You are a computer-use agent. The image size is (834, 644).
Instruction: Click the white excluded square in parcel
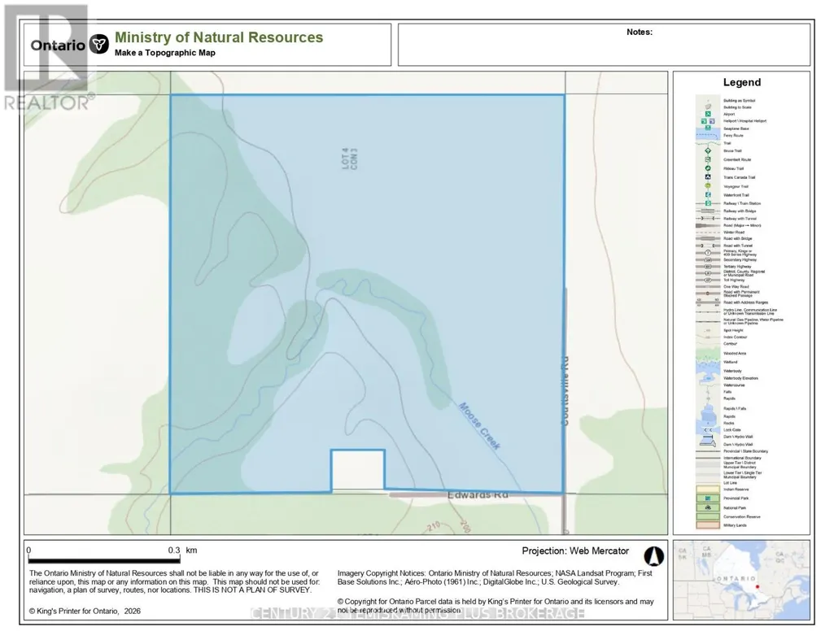tap(357, 470)
